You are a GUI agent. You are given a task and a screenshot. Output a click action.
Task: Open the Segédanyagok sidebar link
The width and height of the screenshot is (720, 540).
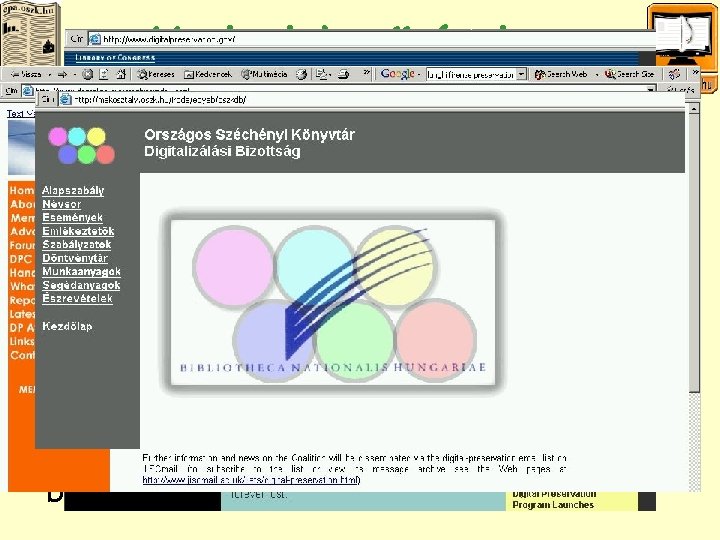[81, 285]
